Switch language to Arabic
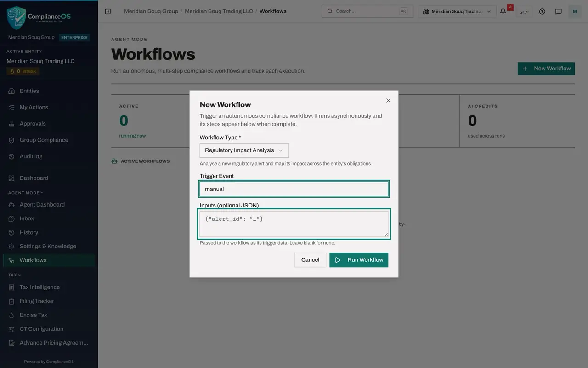The width and height of the screenshot is (588, 368). [524, 11]
